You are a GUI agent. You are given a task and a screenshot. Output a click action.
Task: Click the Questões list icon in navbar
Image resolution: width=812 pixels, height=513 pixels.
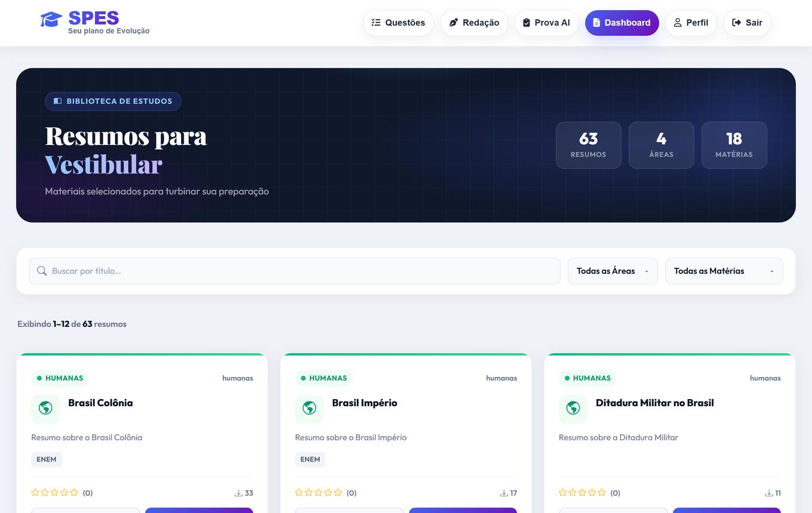point(376,23)
